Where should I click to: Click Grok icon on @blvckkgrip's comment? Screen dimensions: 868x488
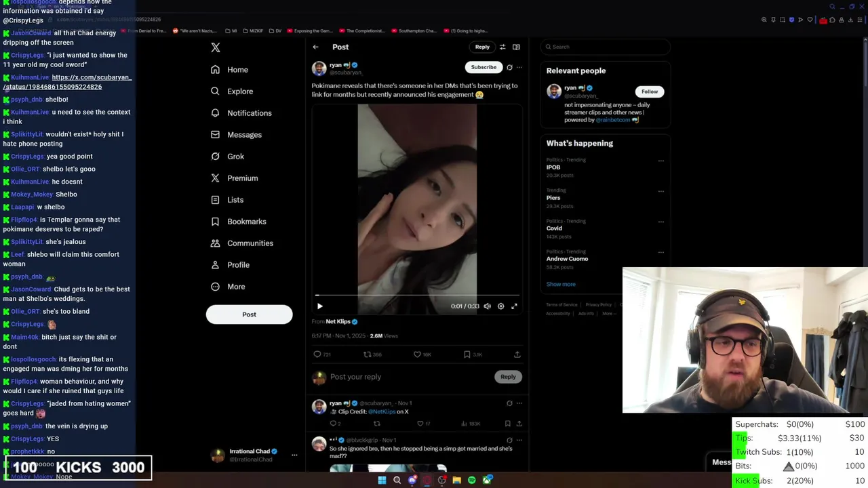coord(509,441)
